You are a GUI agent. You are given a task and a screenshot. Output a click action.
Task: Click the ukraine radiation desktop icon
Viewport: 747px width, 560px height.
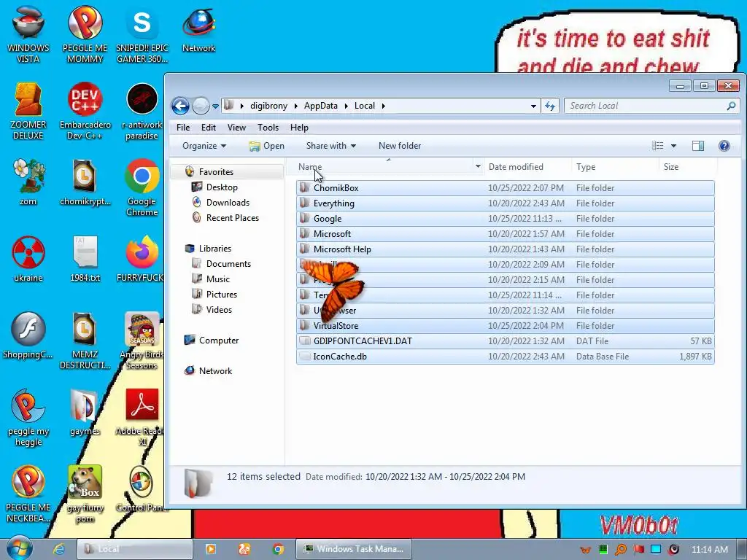pyautogui.click(x=28, y=259)
